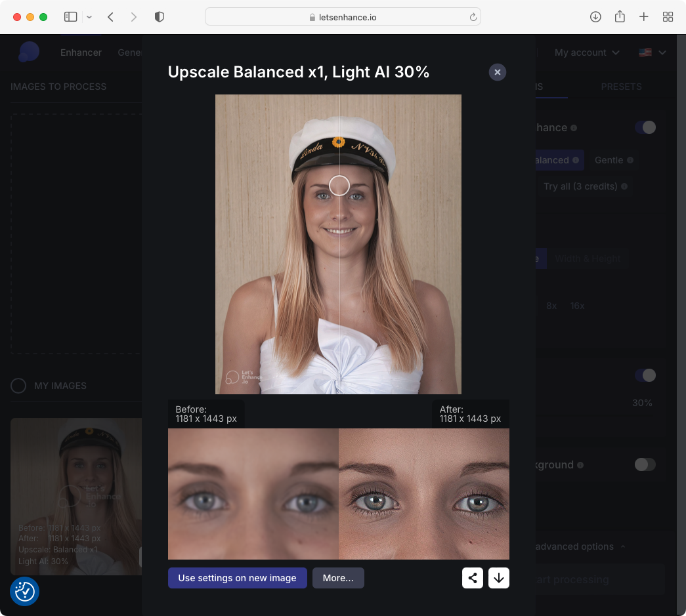This screenshot has width=686, height=616.
Task: Open the cookie preferences badge
Action: [x=25, y=591]
